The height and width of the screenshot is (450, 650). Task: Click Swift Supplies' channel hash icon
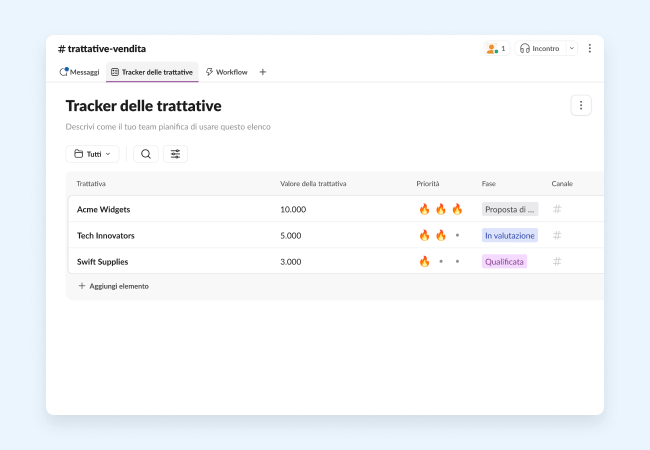click(557, 261)
